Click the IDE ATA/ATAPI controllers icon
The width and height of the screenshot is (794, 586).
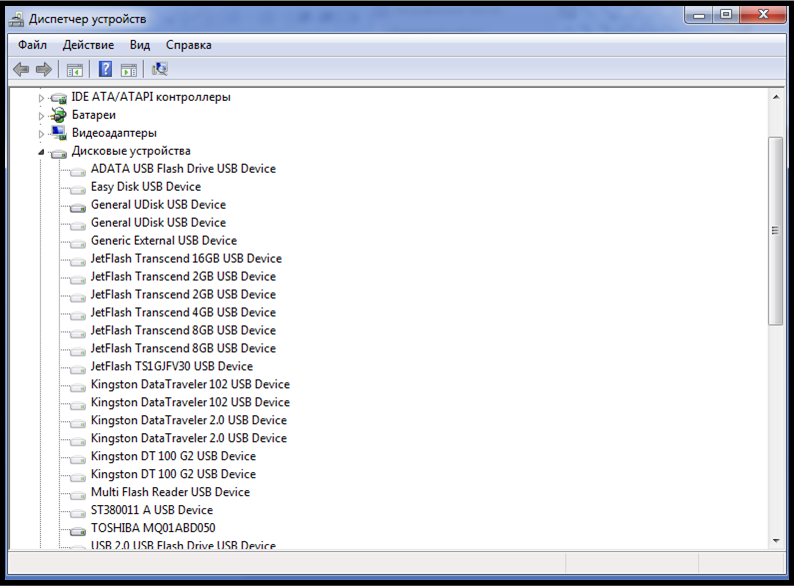coord(59,98)
